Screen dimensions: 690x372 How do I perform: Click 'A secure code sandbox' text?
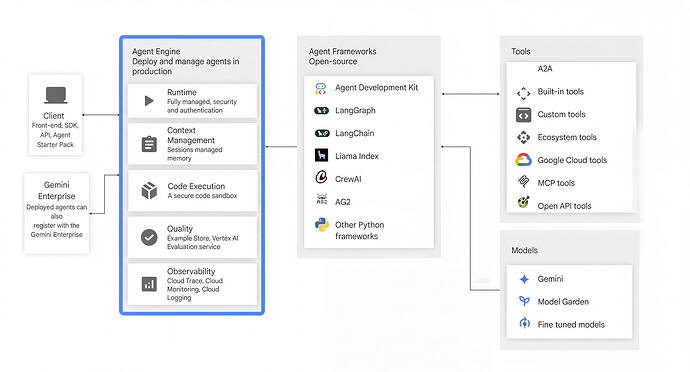pyautogui.click(x=202, y=195)
